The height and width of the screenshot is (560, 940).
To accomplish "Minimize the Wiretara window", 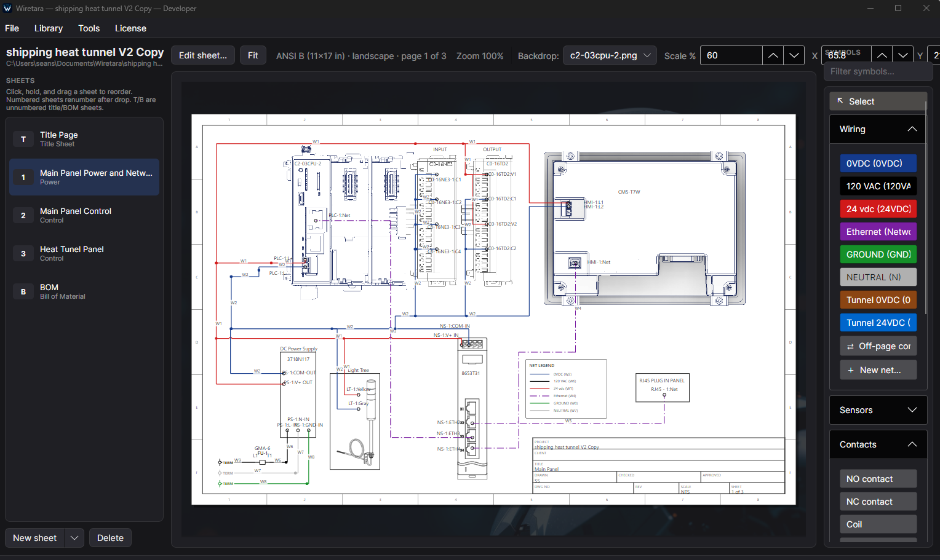I will [x=870, y=9].
